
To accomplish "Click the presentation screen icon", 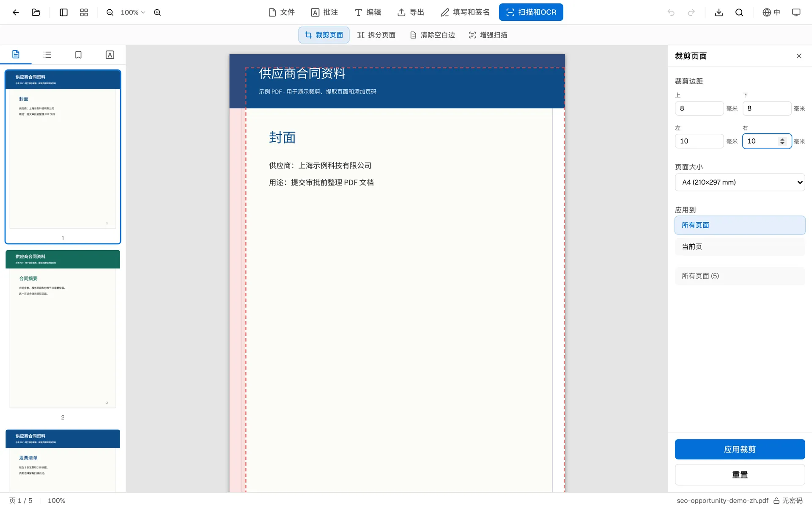I will click(x=796, y=12).
